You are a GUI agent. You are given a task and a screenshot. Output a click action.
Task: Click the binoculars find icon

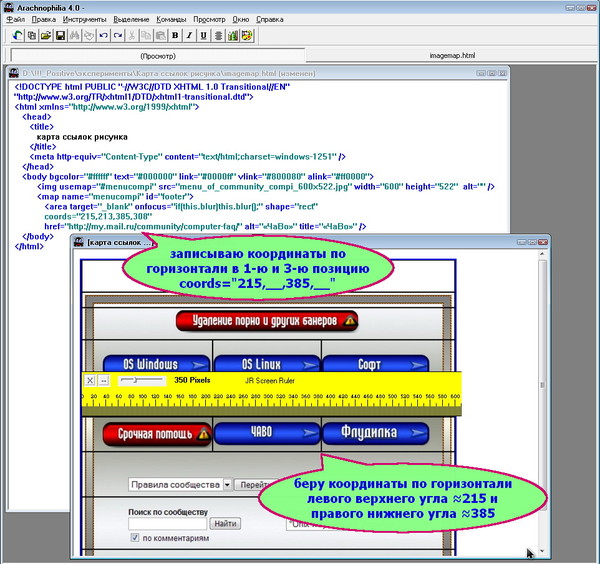pos(75,36)
